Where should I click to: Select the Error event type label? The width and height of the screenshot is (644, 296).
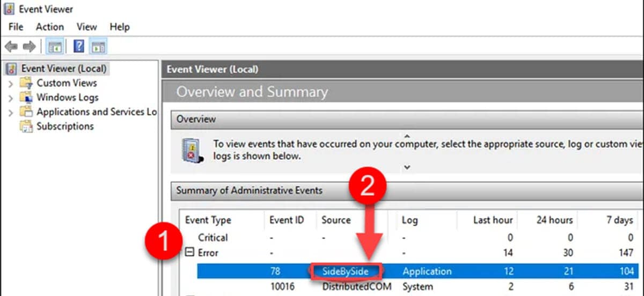click(208, 253)
